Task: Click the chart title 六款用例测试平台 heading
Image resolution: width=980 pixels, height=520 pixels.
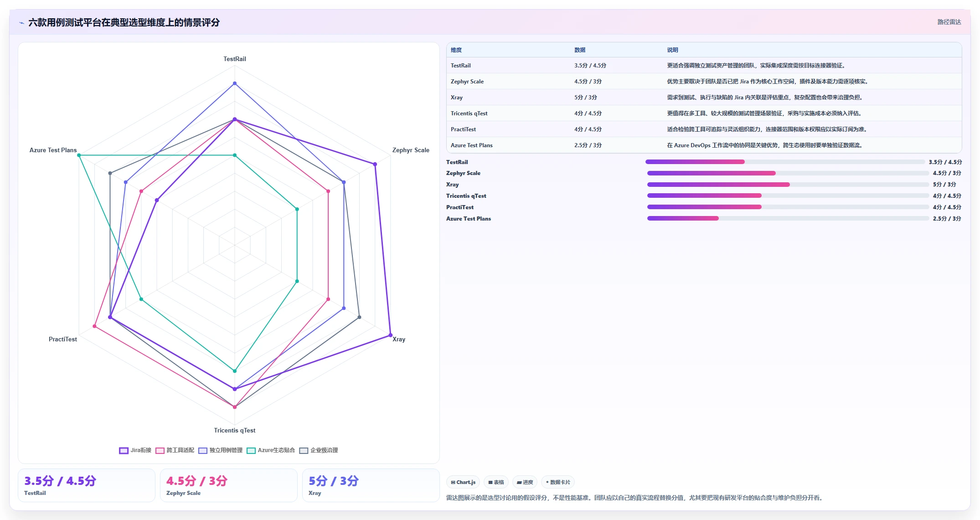Action: (x=124, y=22)
